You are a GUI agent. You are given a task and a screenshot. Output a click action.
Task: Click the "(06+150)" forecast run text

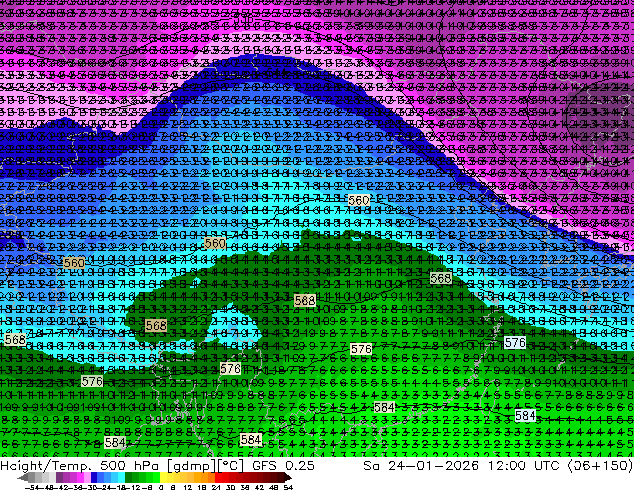coord(601,466)
